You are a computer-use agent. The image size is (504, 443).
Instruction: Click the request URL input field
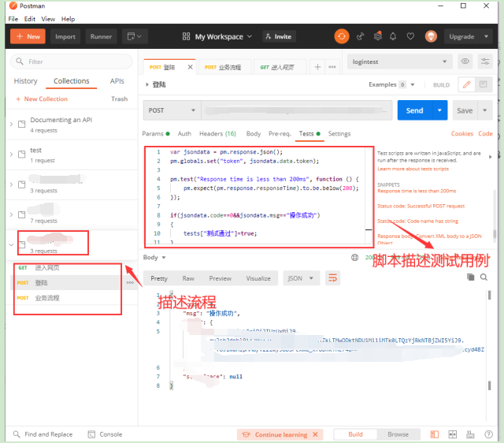(296, 110)
